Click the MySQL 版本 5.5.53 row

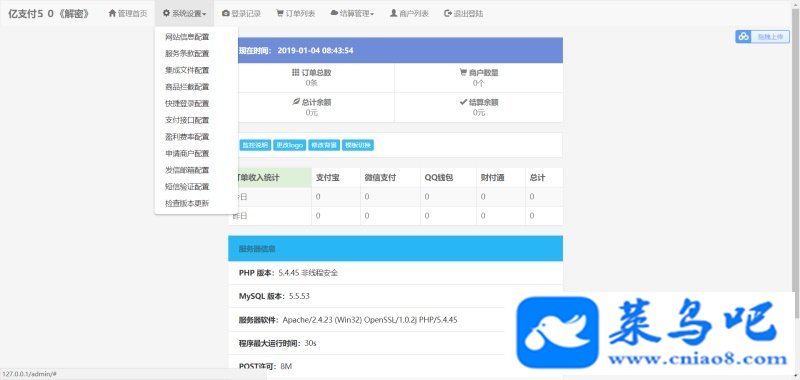tap(395, 296)
